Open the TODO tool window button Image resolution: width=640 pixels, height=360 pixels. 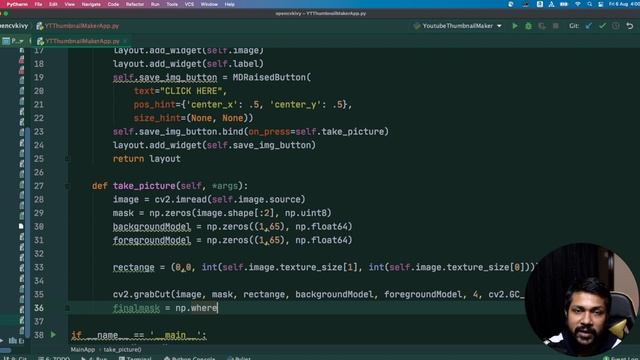(54, 358)
